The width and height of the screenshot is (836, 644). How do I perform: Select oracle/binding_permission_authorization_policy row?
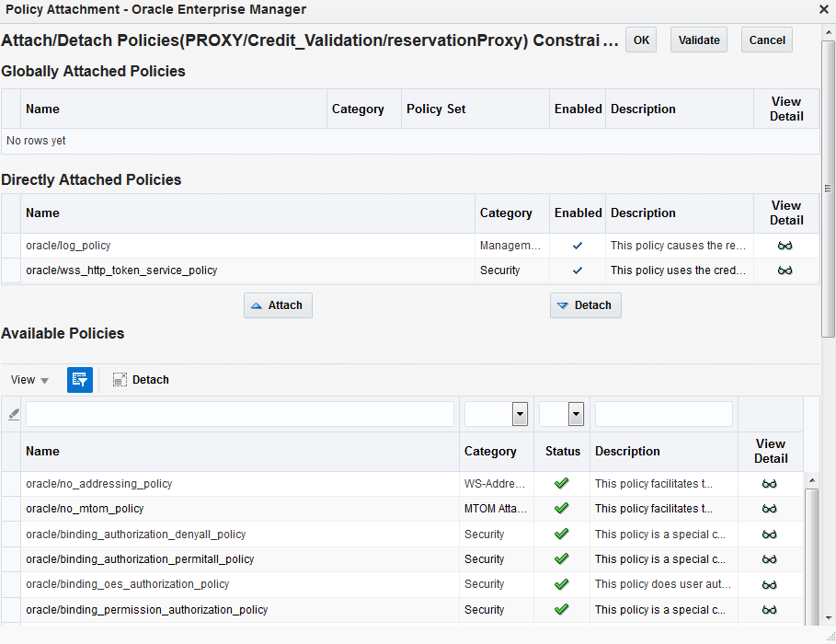tap(402, 609)
